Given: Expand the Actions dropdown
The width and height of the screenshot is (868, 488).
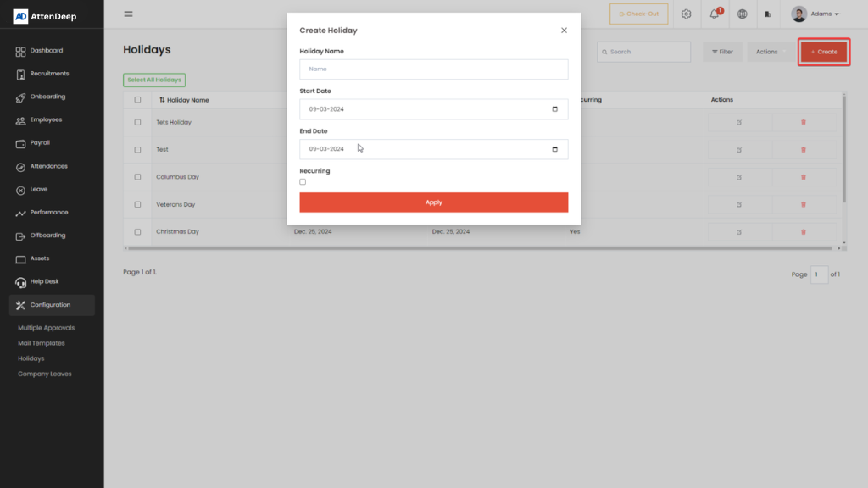Looking at the screenshot, I should click(768, 52).
